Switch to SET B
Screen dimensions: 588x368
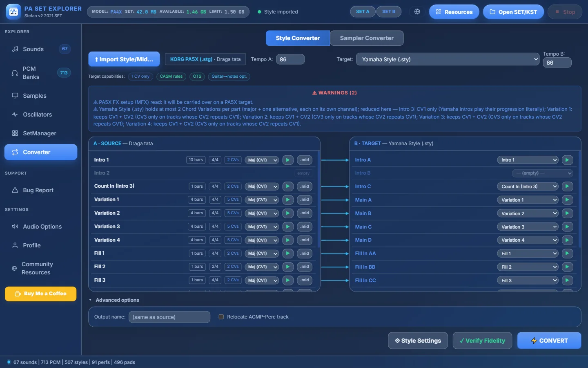coord(389,12)
